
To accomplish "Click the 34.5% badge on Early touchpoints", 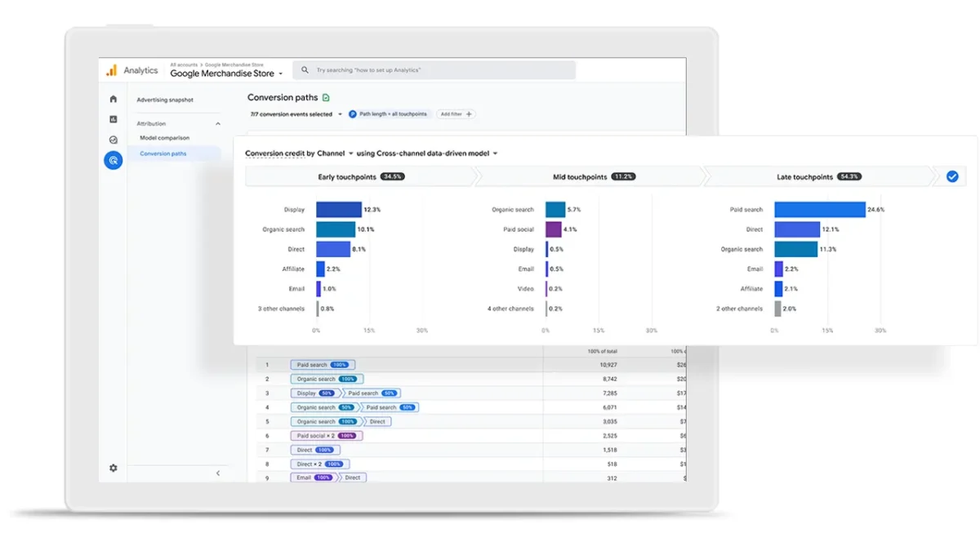I will pyautogui.click(x=392, y=176).
